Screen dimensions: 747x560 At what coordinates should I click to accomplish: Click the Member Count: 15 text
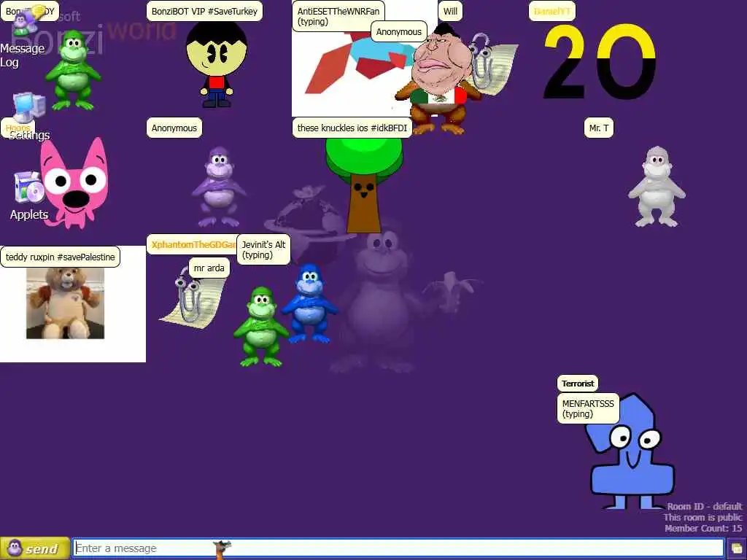tap(703, 528)
